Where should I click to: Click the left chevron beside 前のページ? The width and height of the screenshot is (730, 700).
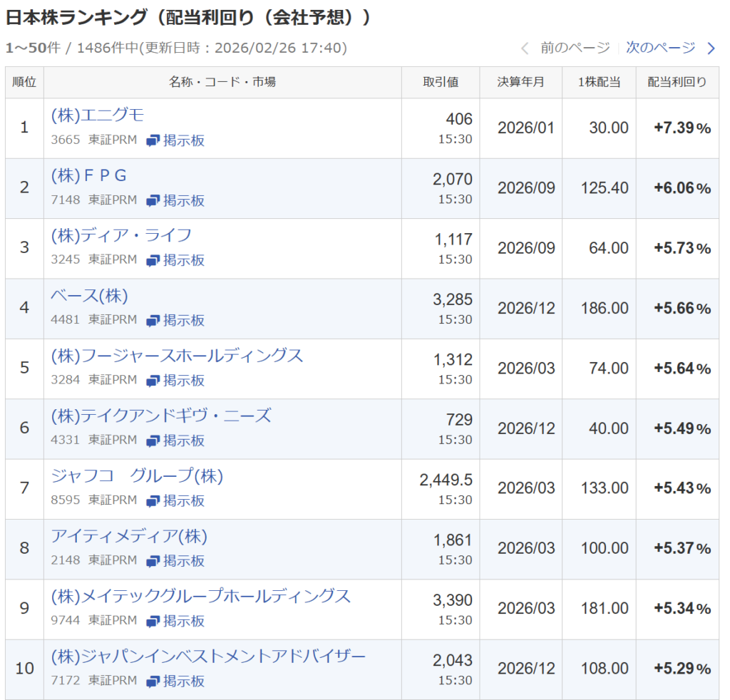coord(525,48)
